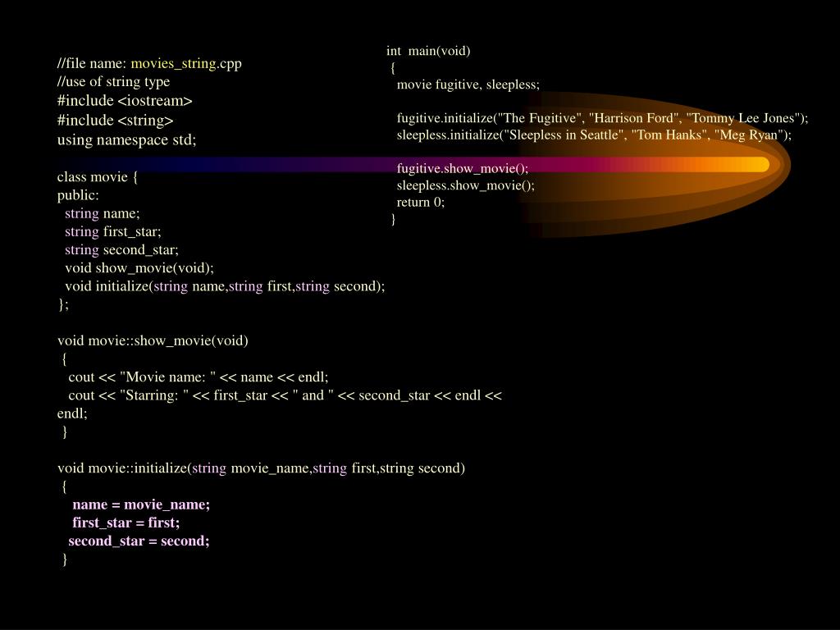Click the "movie fugitive, sleepless;" declaration
The height and width of the screenshot is (630, 840).
(468, 85)
